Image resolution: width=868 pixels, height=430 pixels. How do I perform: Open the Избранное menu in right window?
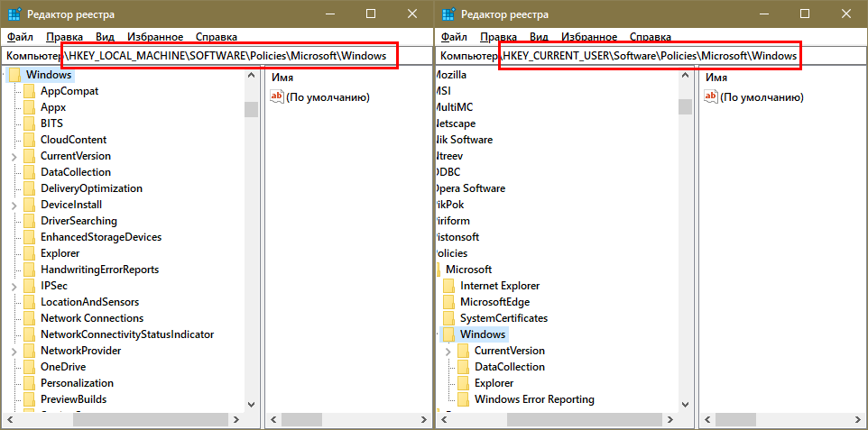point(589,37)
